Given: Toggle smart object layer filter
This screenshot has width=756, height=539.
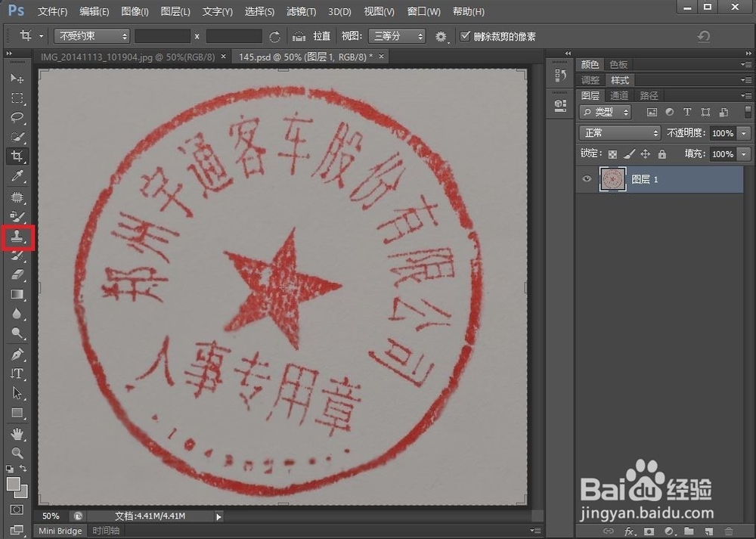Looking at the screenshot, I should pos(723,113).
